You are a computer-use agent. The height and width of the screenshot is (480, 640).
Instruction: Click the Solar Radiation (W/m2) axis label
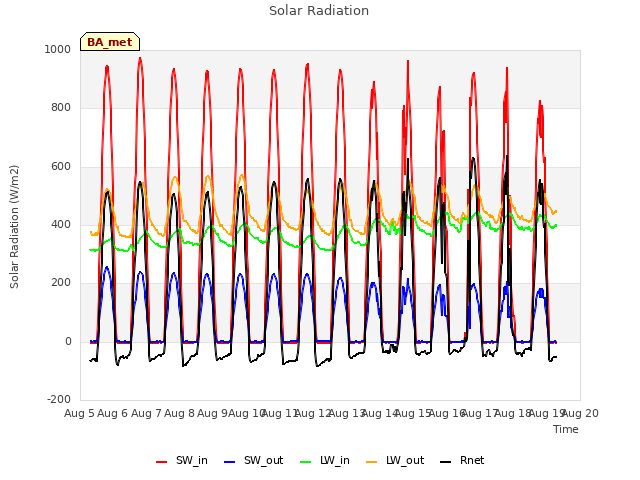click(x=14, y=227)
